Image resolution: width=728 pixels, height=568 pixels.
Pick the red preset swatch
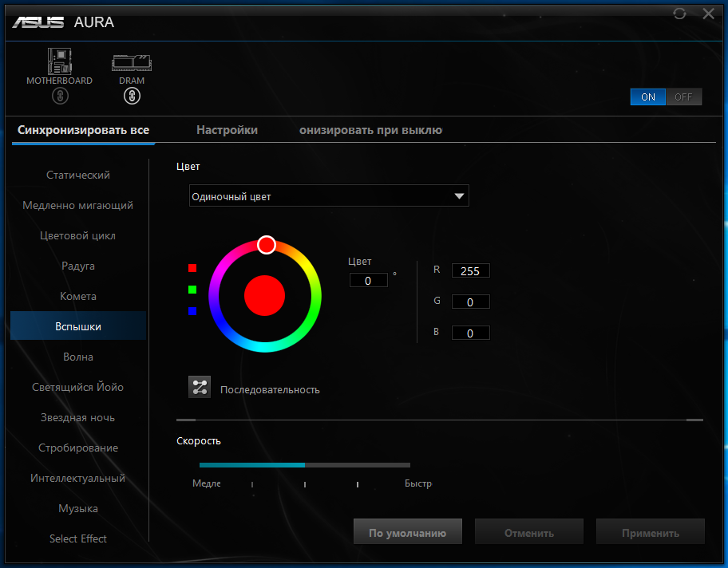pos(192,268)
